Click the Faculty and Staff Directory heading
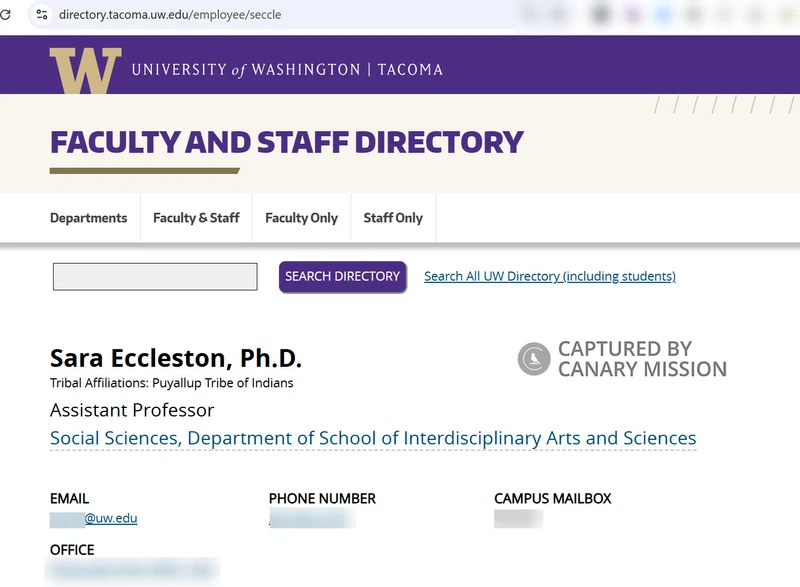 click(x=287, y=142)
